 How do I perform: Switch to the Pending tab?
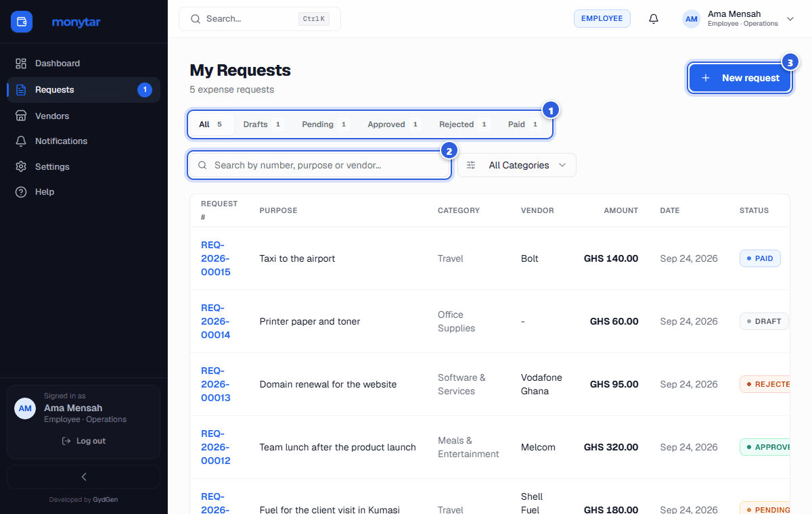click(x=325, y=124)
